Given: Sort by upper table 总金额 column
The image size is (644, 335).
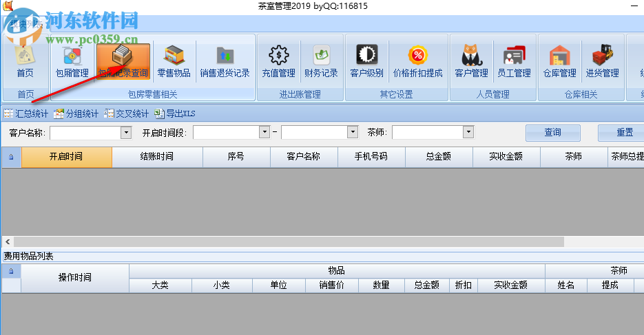Looking at the screenshot, I should 439,157.
